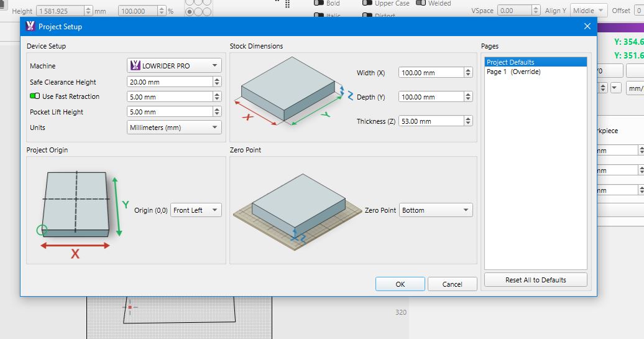
Task: Click the Safe Clearance Height value field
Action: pos(170,81)
